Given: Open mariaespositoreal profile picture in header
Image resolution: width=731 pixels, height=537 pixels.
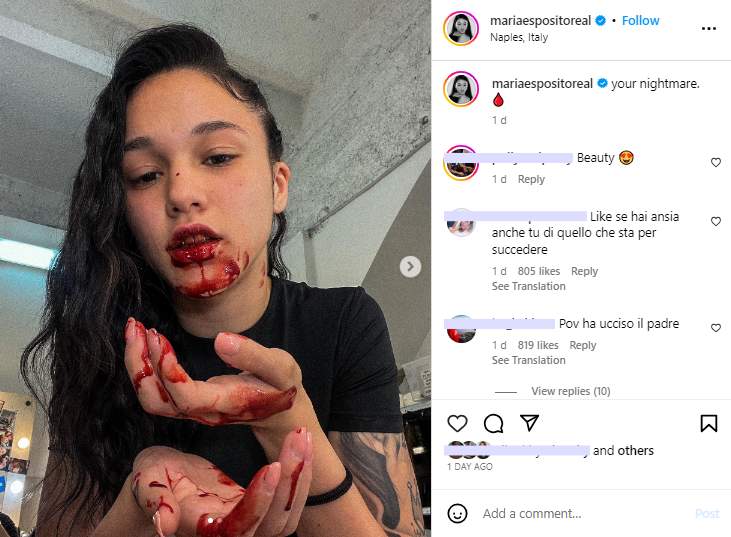Looking at the screenshot, I should click(461, 28).
